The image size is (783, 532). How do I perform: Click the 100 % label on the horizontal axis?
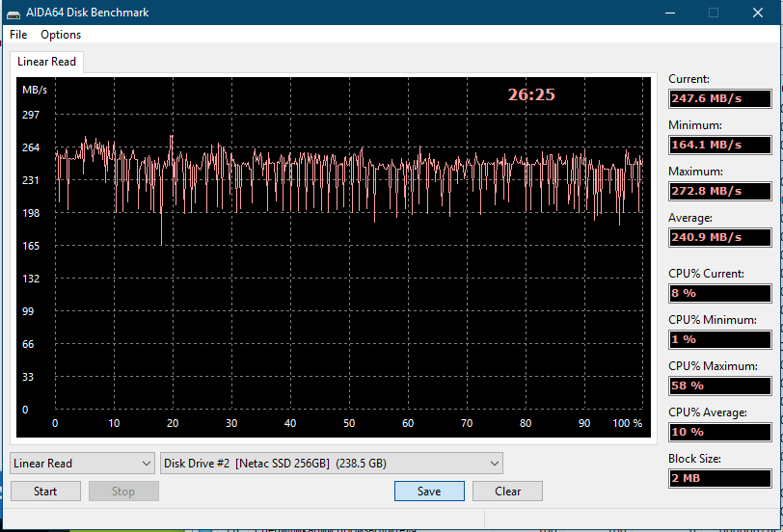[x=628, y=423]
